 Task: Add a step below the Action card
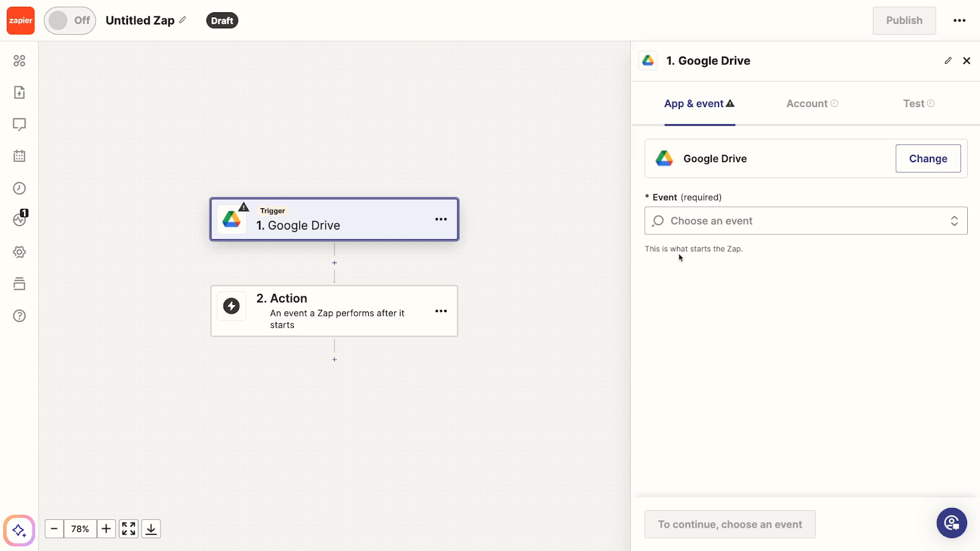334,359
